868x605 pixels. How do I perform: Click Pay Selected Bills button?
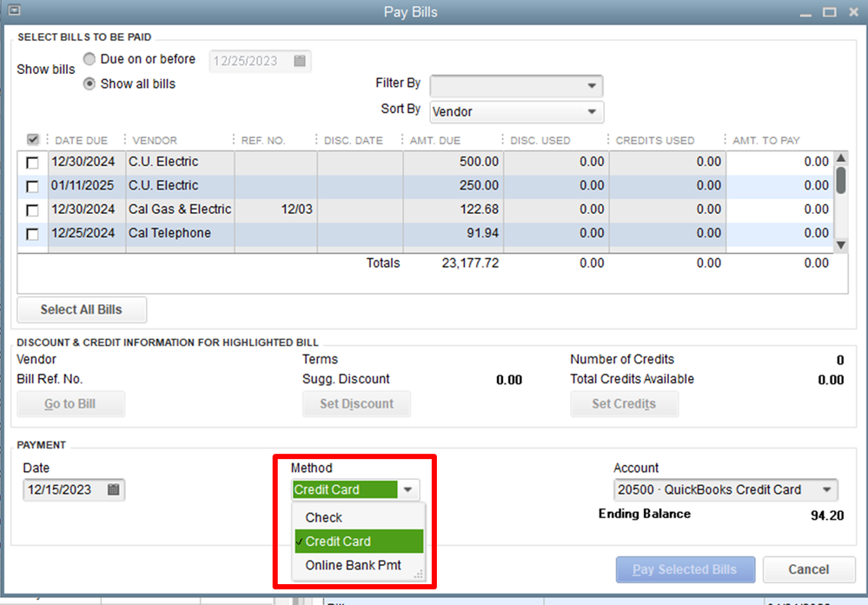coord(686,569)
